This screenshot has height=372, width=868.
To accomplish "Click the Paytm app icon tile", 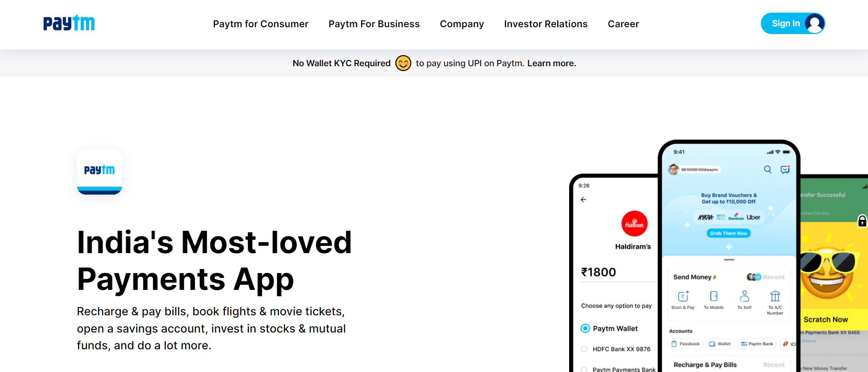I will [99, 172].
